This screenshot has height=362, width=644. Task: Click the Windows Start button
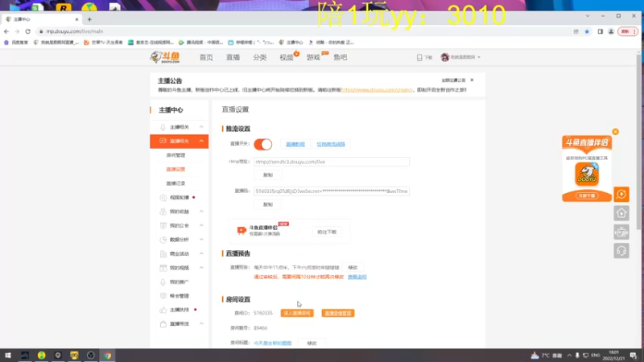click(8, 356)
